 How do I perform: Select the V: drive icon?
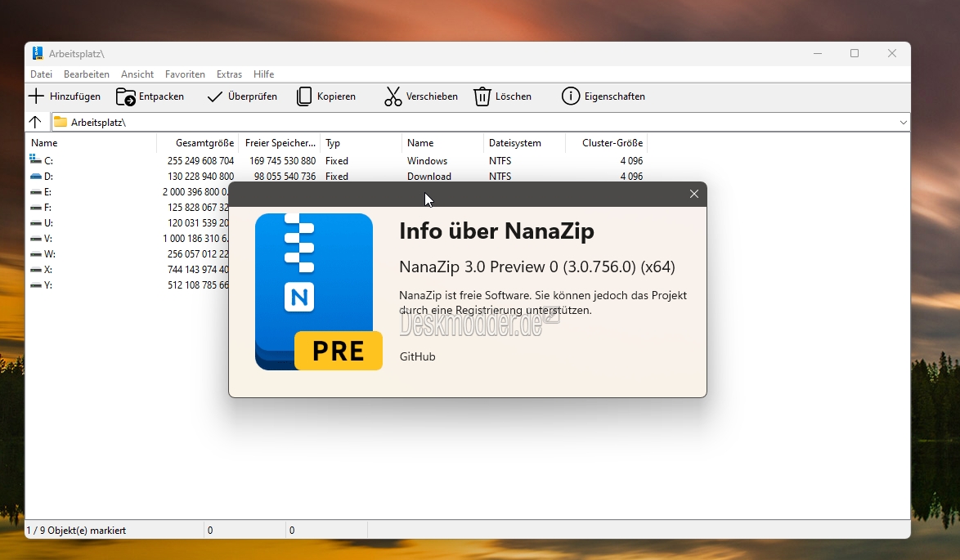[35, 239]
